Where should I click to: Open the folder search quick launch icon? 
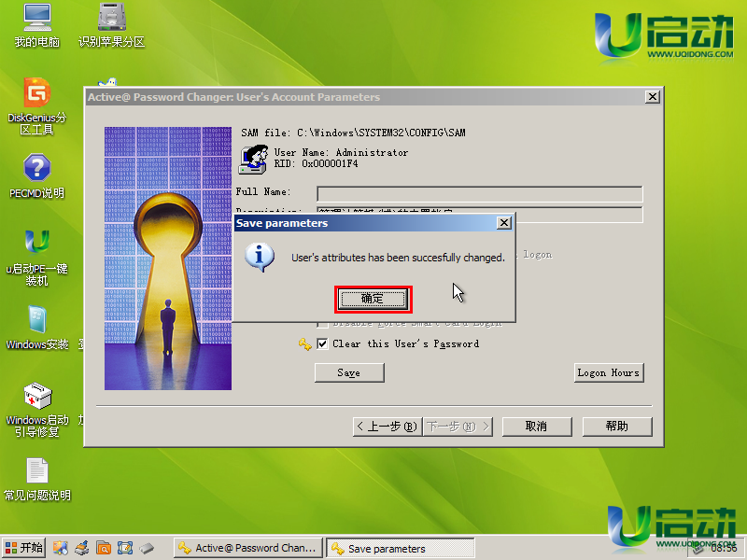click(x=104, y=548)
